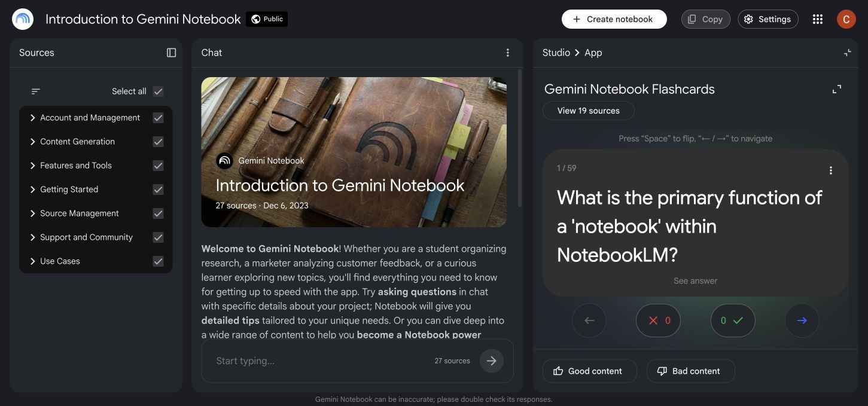This screenshot has height=406, width=868.
Task: Click the Account and Management label
Action: (x=90, y=118)
